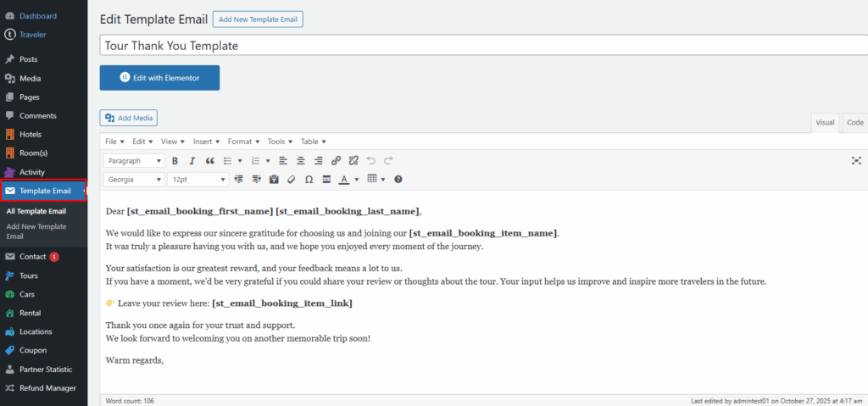Toggle bold formatting in the editor toolbar

pyautogui.click(x=175, y=160)
